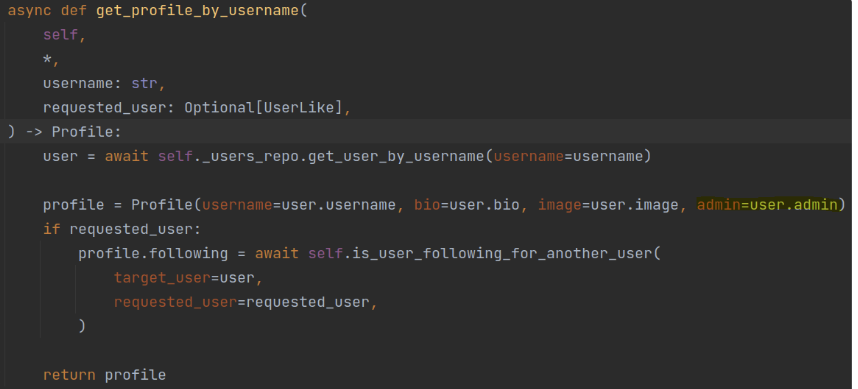
Task: Click the image=user.image argument
Action: point(608,205)
